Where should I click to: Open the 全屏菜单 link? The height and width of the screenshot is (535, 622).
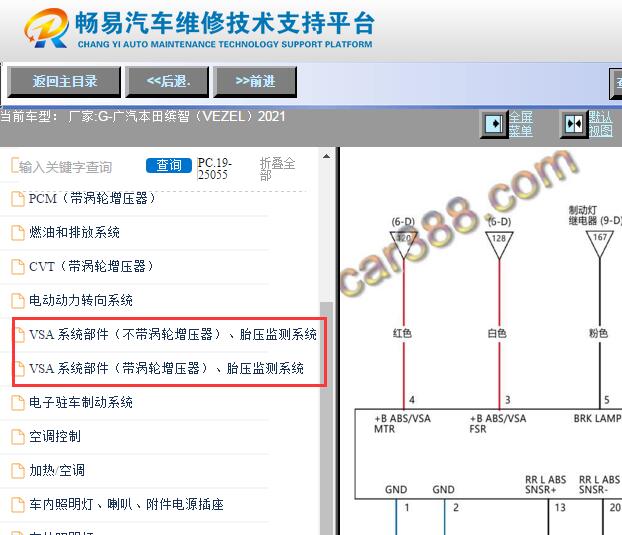[521, 124]
